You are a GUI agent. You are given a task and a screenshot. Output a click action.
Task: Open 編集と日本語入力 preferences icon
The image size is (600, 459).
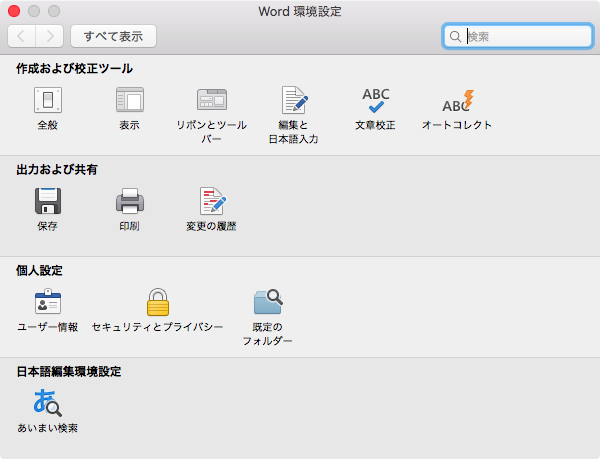[294, 100]
